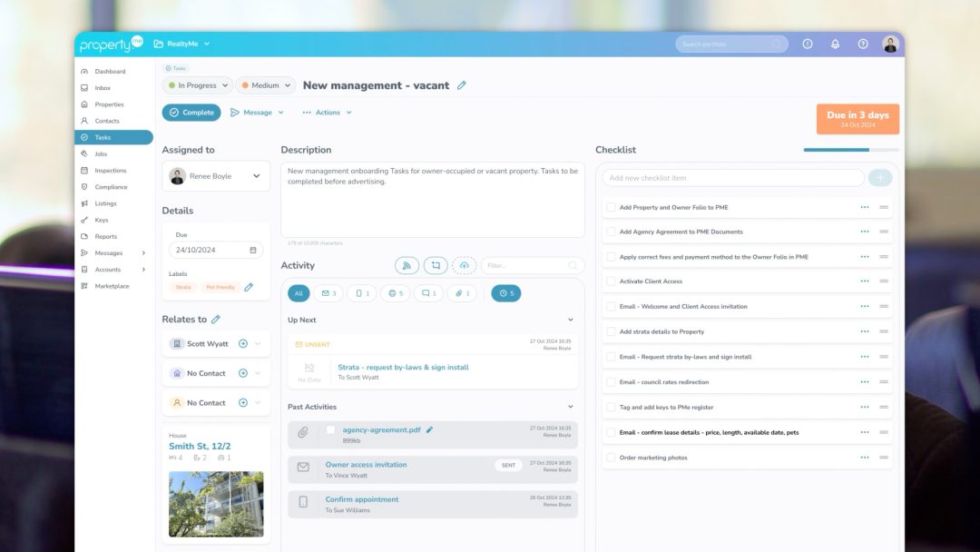The image size is (980, 552).
Task: Open the three-dot menu for Order marketing photos
Action: tap(865, 458)
